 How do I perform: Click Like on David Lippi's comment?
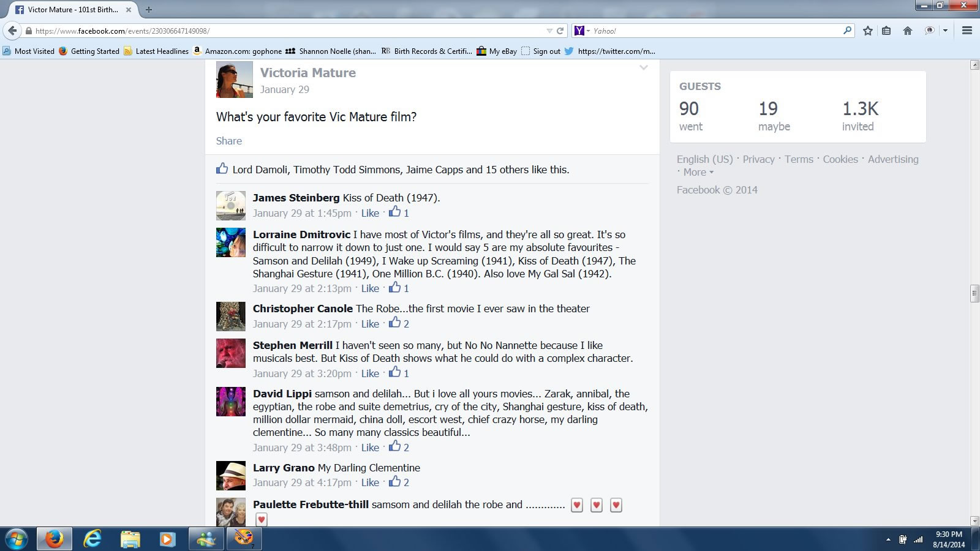click(x=370, y=448)
